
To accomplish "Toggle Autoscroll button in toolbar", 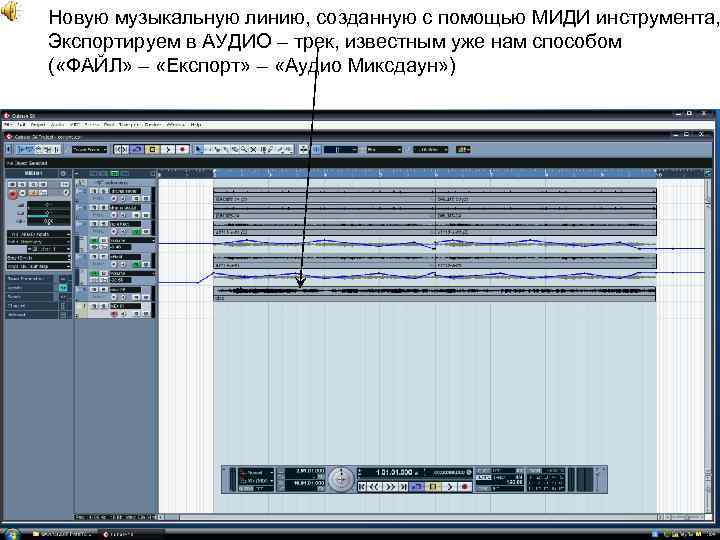I will tap(304, 149).
